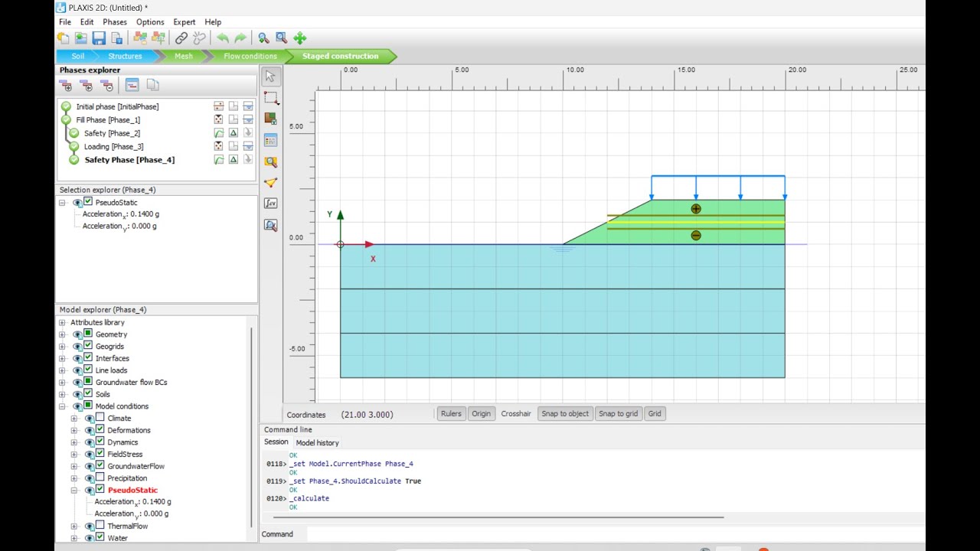Toggle the Geogrids checkbox in Model explorer
Viewport: 980px width, 551px height.
click(x=88, y=346)
